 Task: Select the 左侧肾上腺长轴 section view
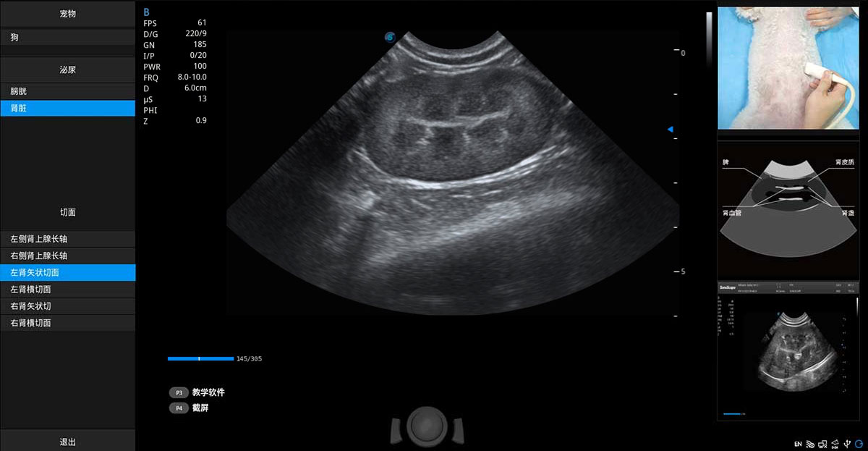point(67,239)
